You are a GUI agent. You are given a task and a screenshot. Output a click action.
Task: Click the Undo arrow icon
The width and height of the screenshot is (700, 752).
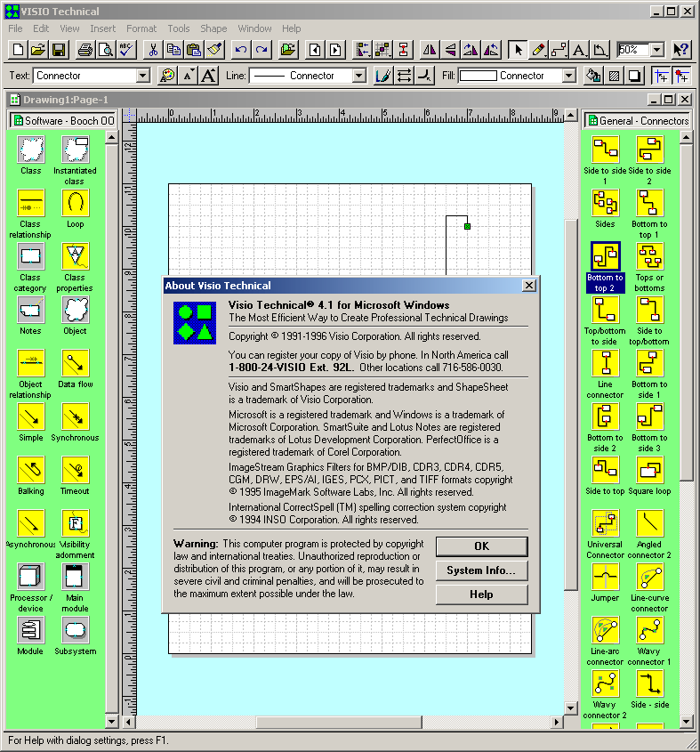coord(241,50)
